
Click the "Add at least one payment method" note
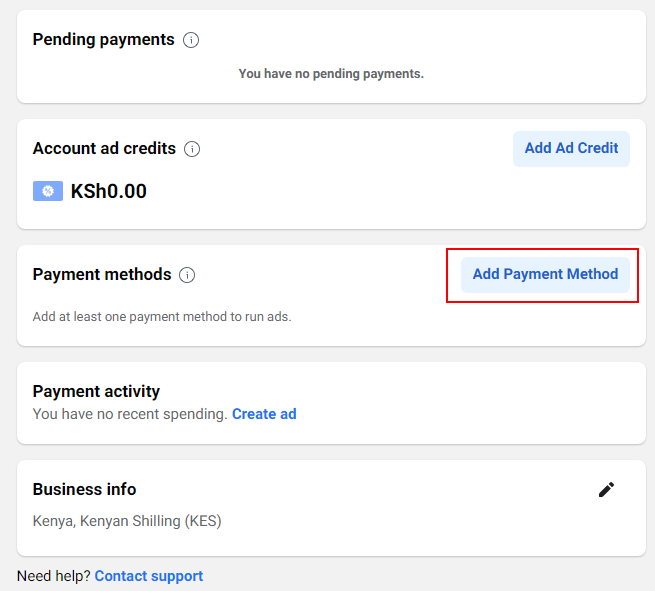(x=162, y=317)
